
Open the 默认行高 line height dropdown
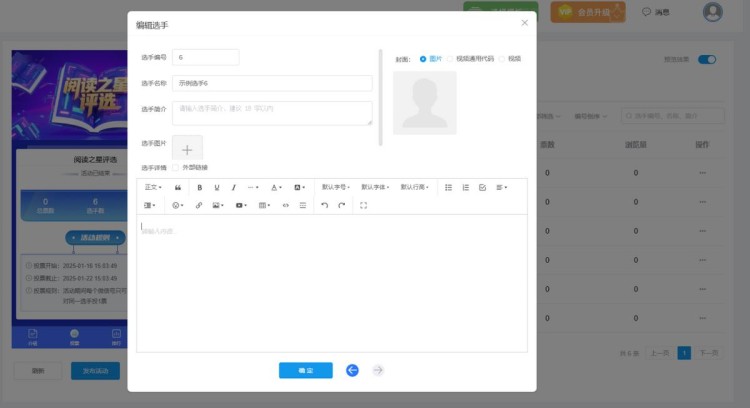(415, 187)
